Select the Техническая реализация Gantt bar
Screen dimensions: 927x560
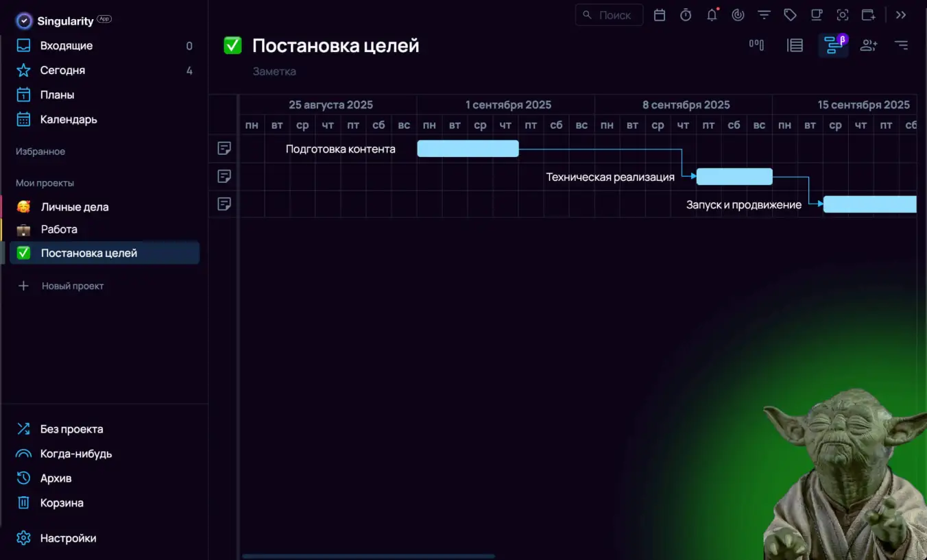click(734, 176)
